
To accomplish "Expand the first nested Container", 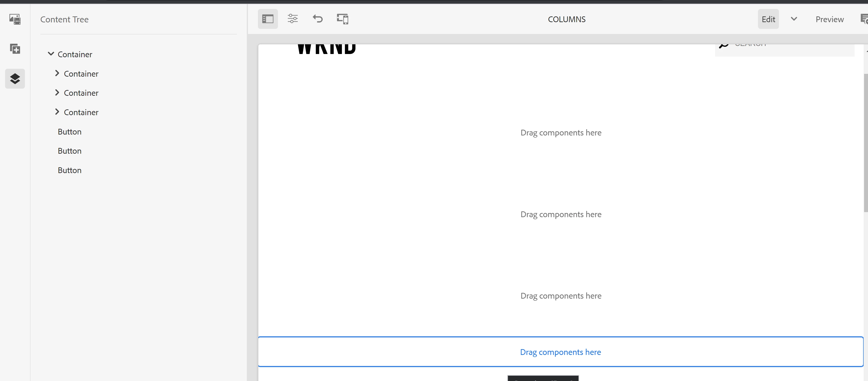I will coord(57,73).
